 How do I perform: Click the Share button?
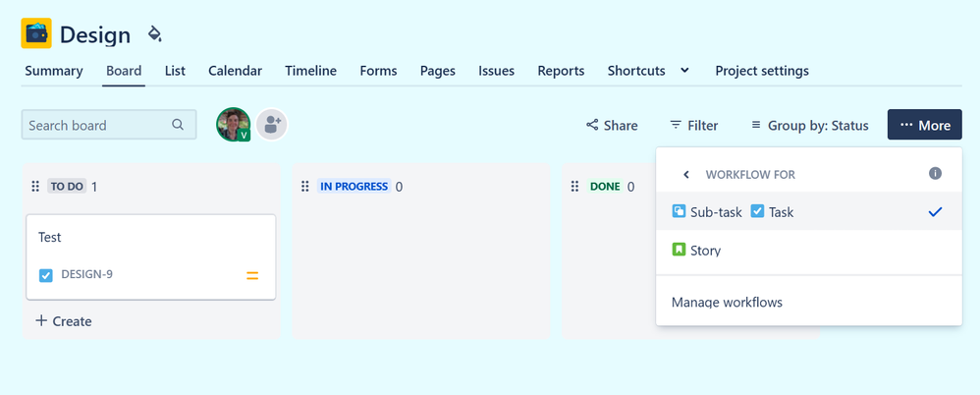[x=612, y=125]
